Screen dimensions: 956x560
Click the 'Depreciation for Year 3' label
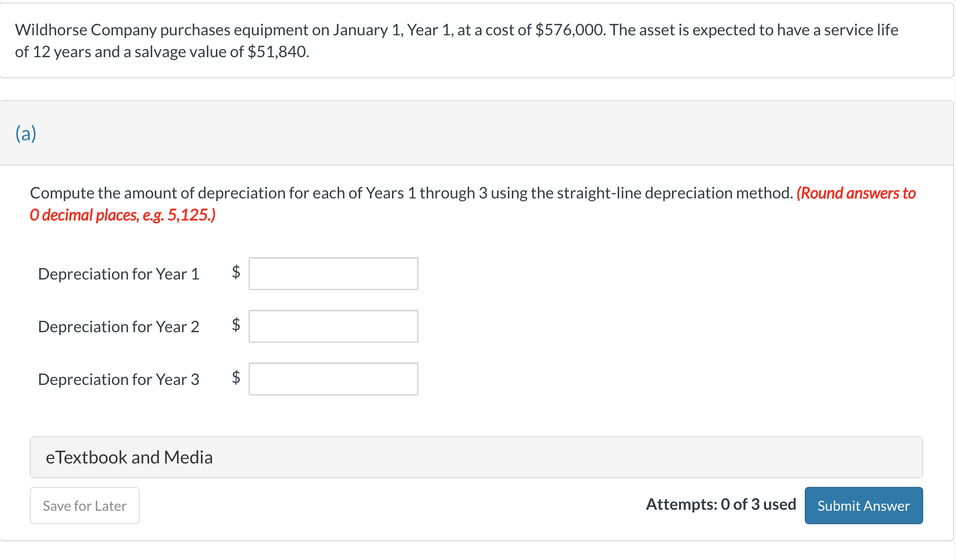(118, 379)
